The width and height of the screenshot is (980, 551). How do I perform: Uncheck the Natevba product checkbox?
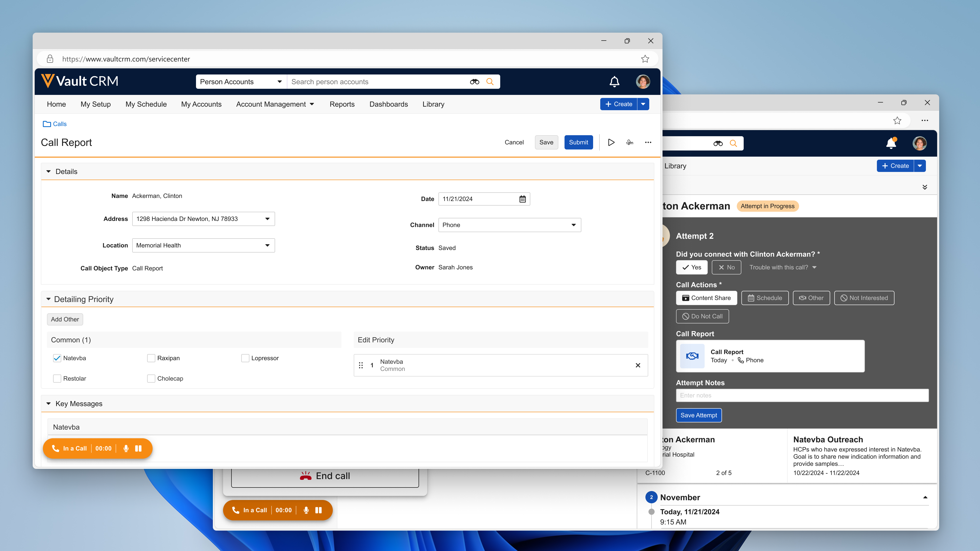click(x=57, y=358)
